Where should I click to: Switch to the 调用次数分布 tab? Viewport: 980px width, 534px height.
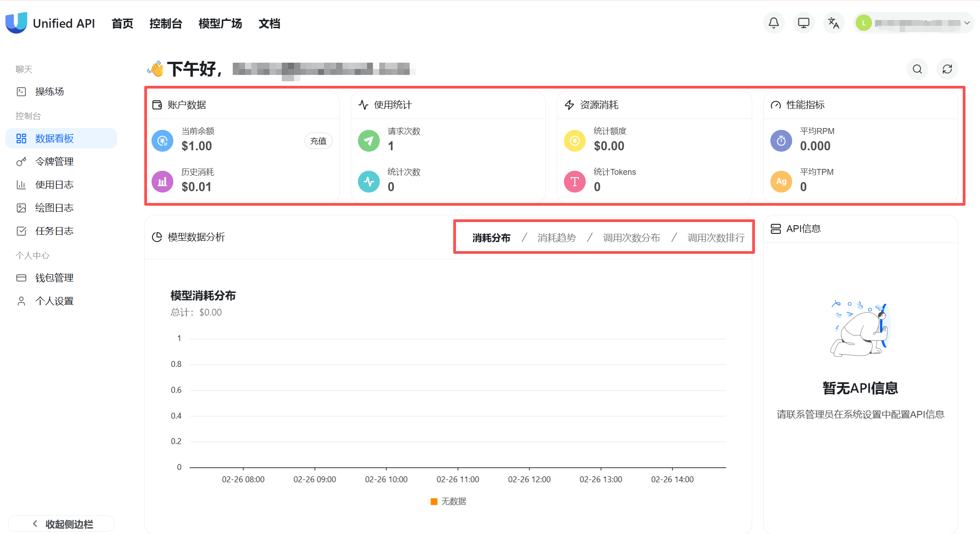coord(631,237)
